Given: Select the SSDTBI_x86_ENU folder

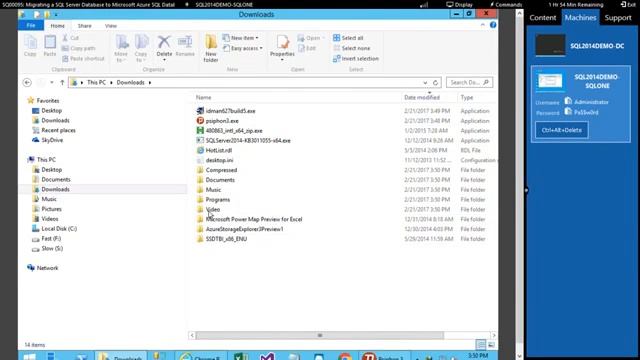Looking at the screenshot, I should tap(226, 239).
